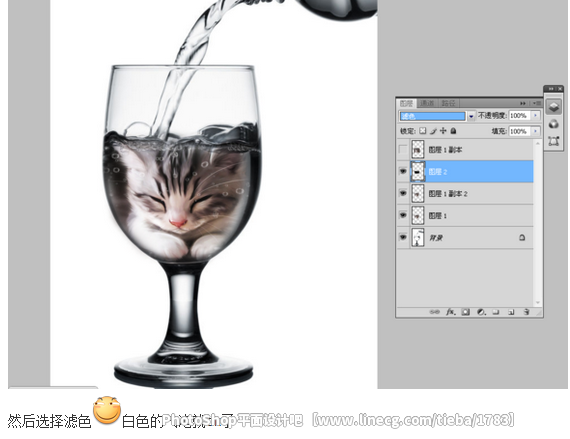
Task: Hide the 图层 1 副本 2 layer
Action: 403,193
